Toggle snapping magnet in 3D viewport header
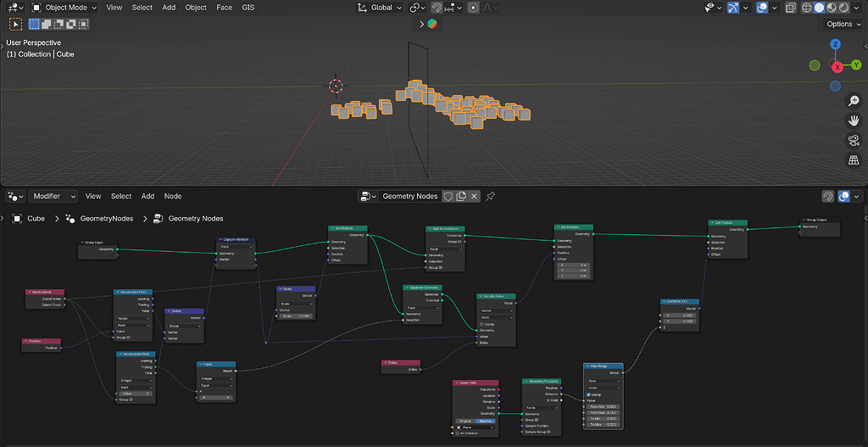The height and width of the screenshot is (447, 868). (437, 8)
